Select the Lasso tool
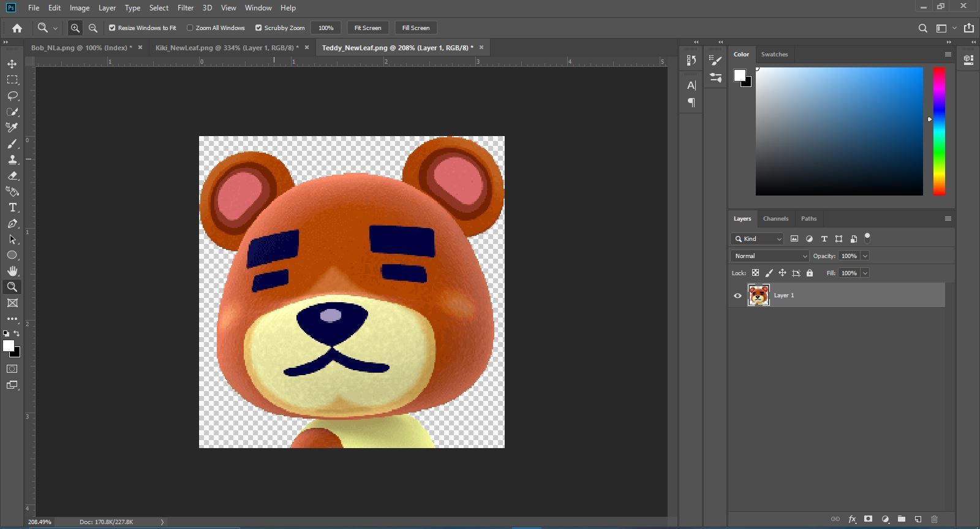The height and width of the screenshot is (529, 980). pos(12,96)
